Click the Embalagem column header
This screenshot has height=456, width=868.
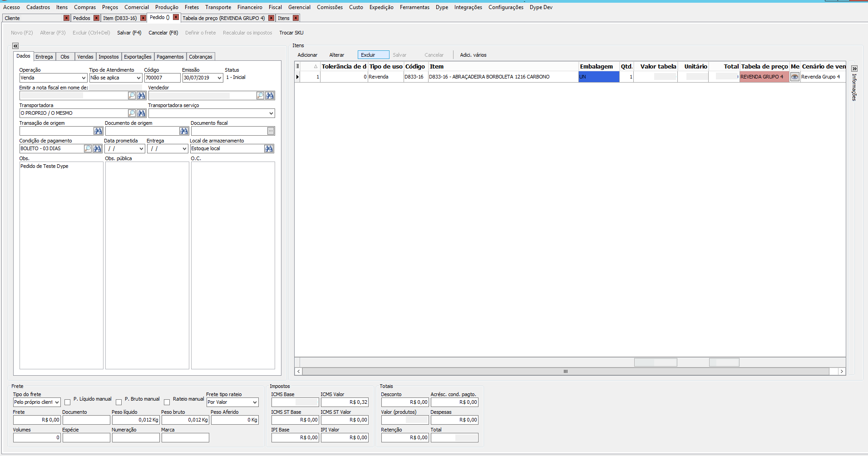click(x=599, y=66)
